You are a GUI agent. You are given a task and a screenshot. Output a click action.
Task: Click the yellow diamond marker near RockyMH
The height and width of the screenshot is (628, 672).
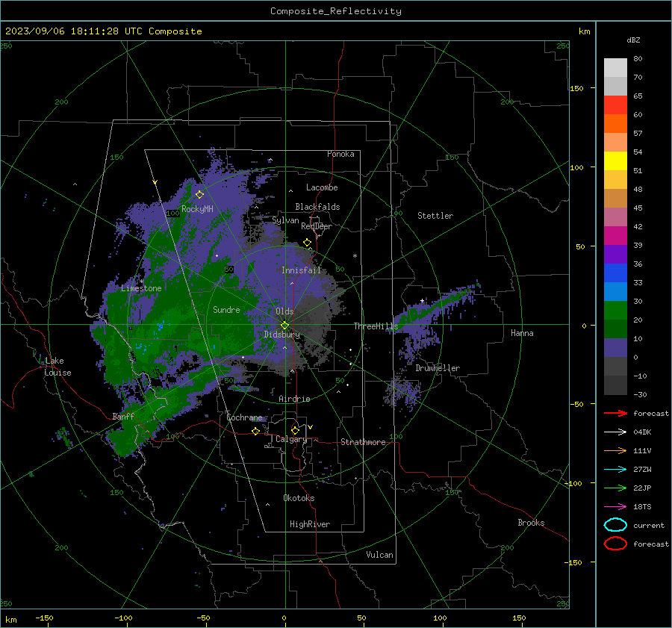199,195
